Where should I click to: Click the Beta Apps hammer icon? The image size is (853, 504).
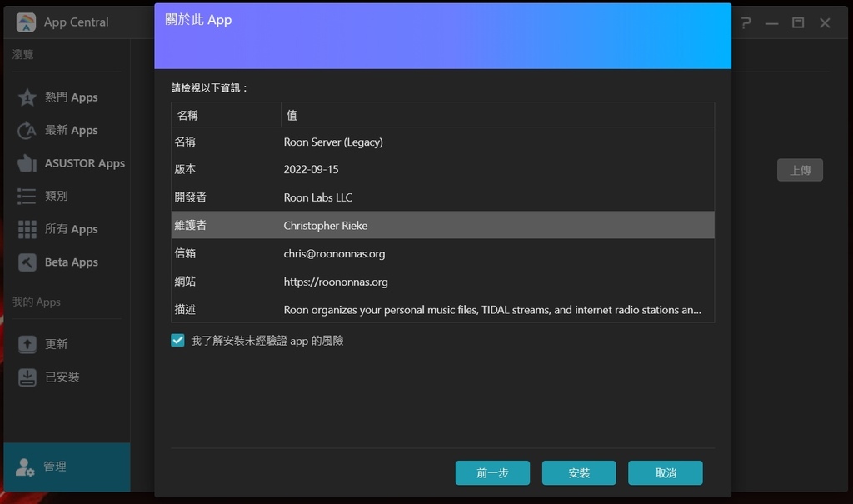tap(27, 262)
